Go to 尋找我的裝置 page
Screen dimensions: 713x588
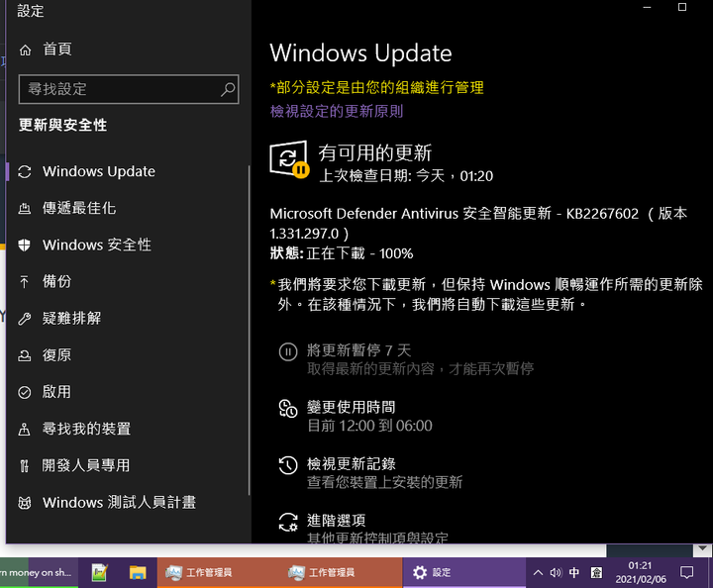pos(128,429)
